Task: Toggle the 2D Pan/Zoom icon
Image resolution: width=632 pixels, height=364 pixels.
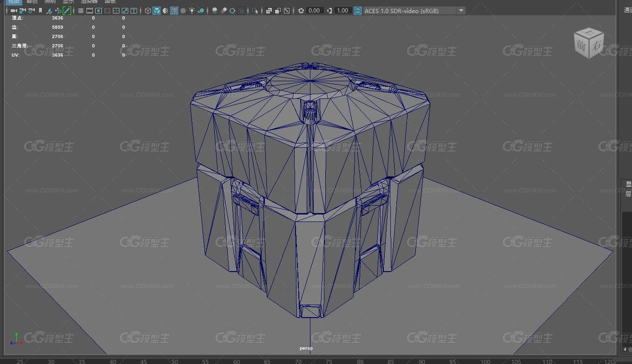Action: coord(58,11)
